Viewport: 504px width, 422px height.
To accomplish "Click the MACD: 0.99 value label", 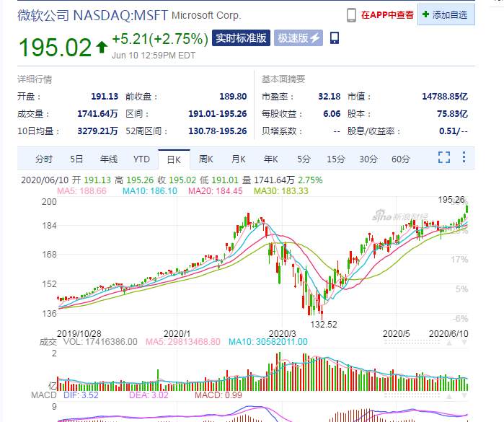I will click(218, 395).
